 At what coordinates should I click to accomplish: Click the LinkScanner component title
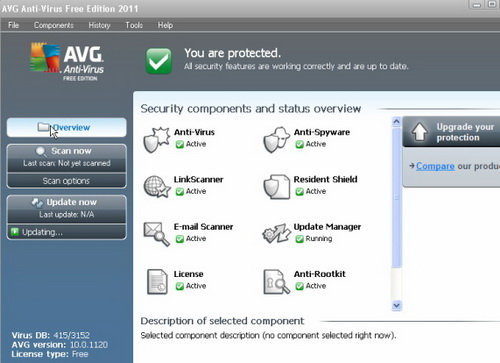pyautogui.click(x=198, y=180)
